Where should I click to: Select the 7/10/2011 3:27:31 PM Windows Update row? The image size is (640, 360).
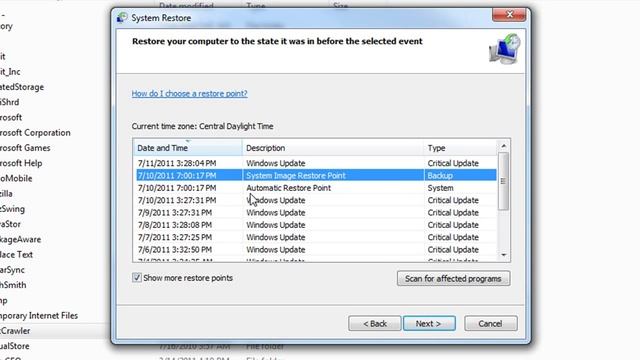coord(316,200)
